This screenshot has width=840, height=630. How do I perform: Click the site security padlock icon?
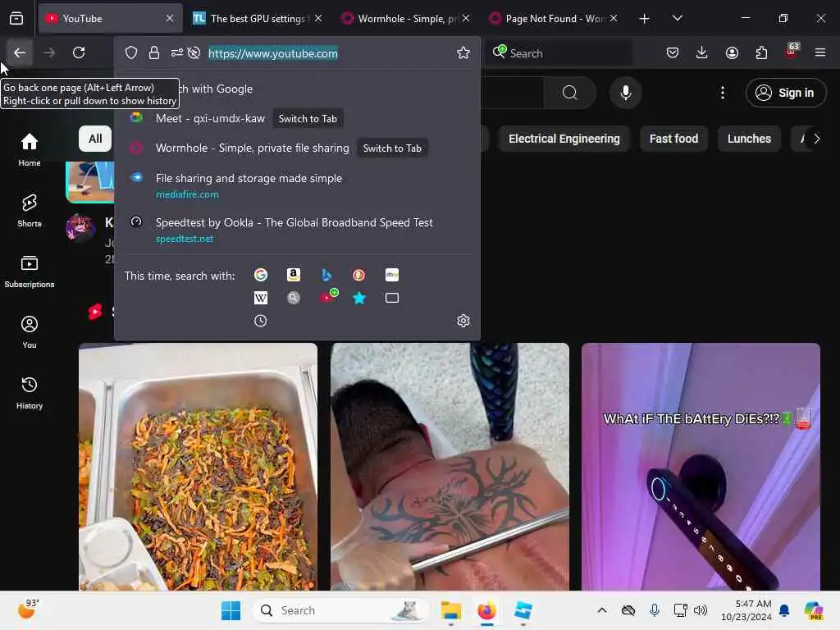click(x=154, y=52)
